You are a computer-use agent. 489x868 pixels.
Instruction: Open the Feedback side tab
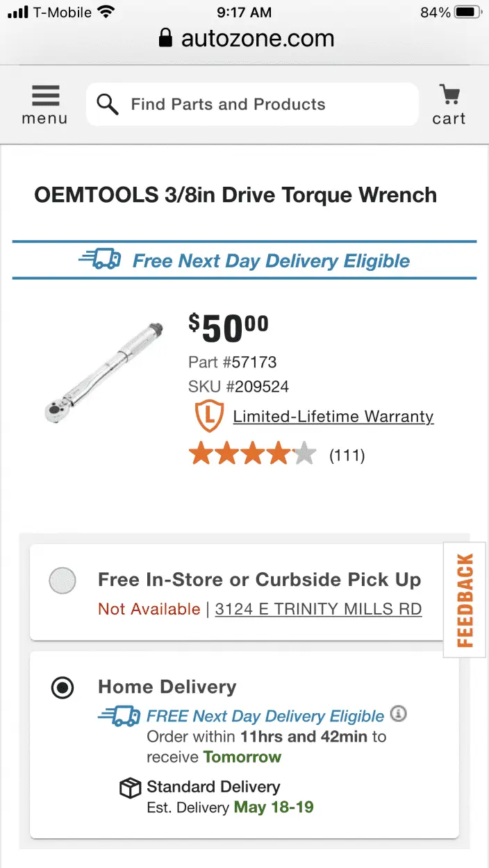pyautogui.click(x=465, y=599)
